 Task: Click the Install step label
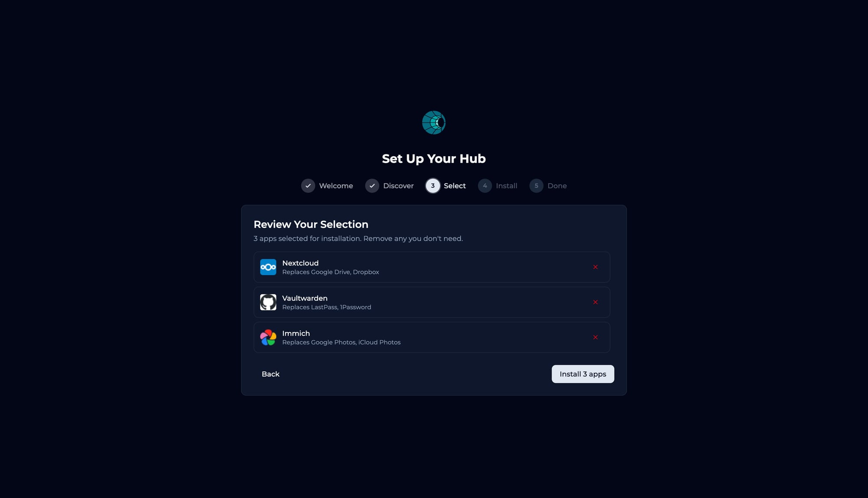coord(506,186)
